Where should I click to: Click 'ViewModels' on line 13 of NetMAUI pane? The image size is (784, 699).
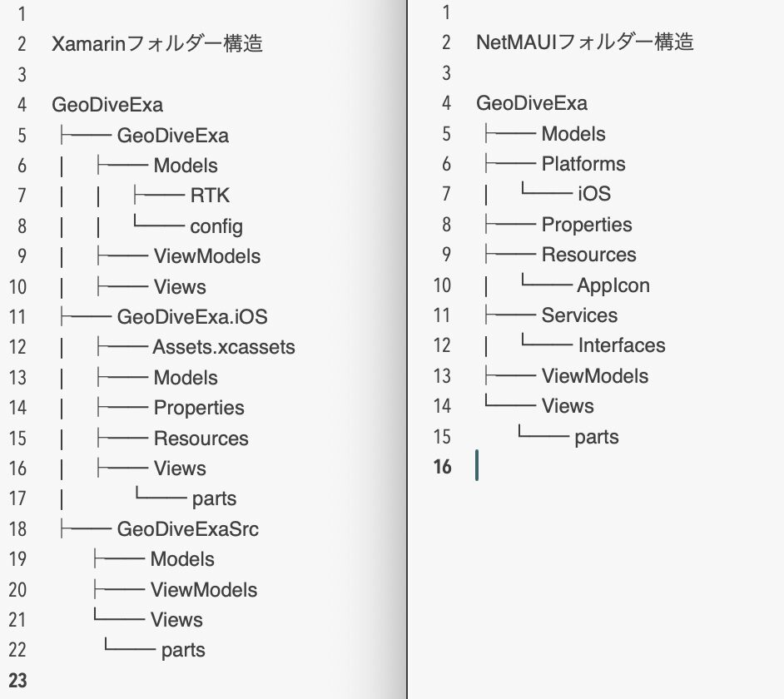tap(595, 376)
